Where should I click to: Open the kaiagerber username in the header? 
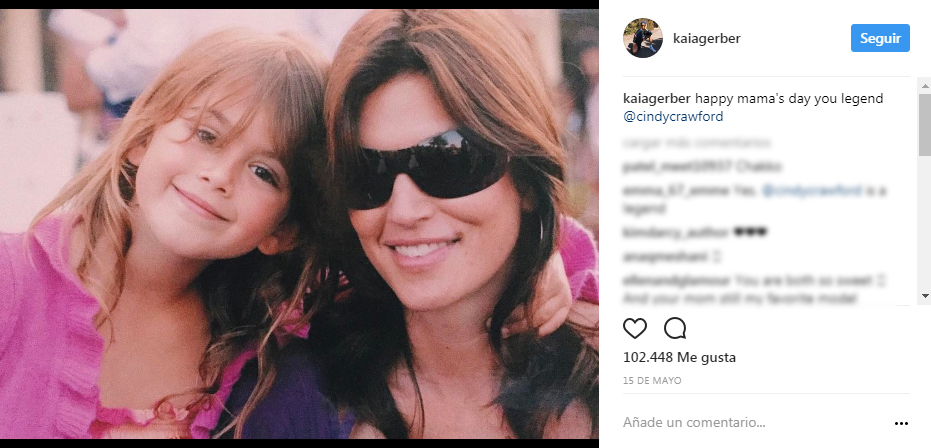click(705, 39)
